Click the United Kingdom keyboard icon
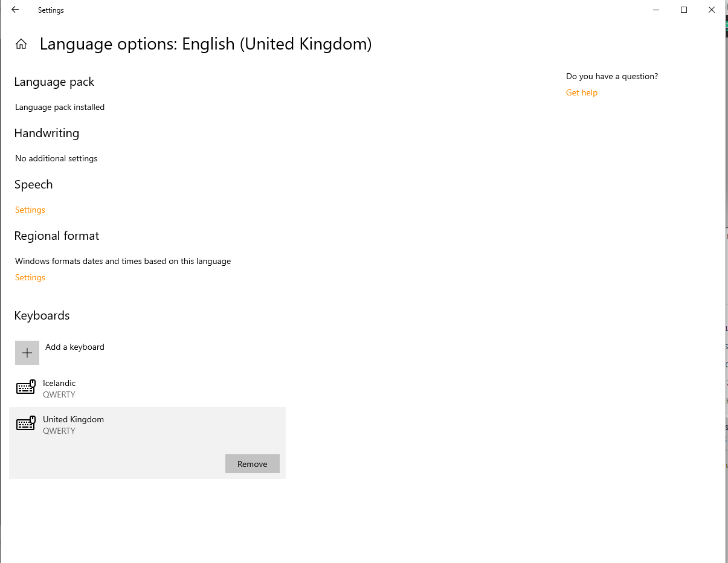Viewport: 728px width, 563px height. [26, 423]
